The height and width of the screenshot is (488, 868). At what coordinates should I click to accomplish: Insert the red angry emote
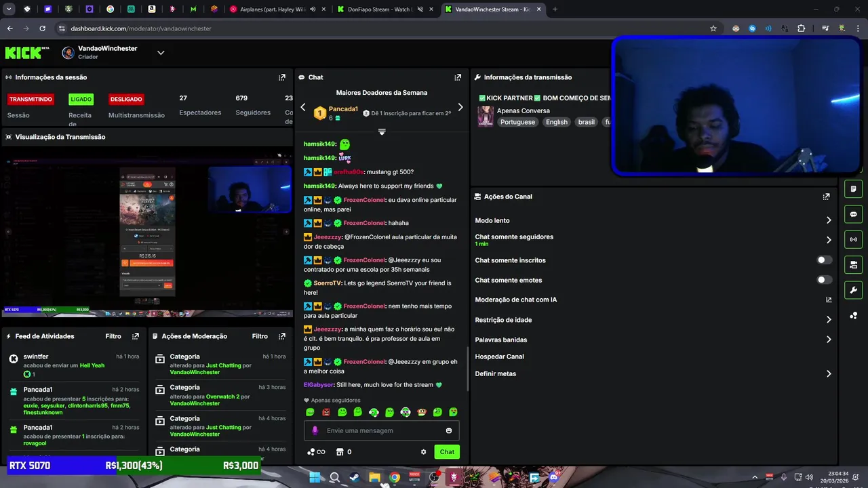click(x=326, y=412)
